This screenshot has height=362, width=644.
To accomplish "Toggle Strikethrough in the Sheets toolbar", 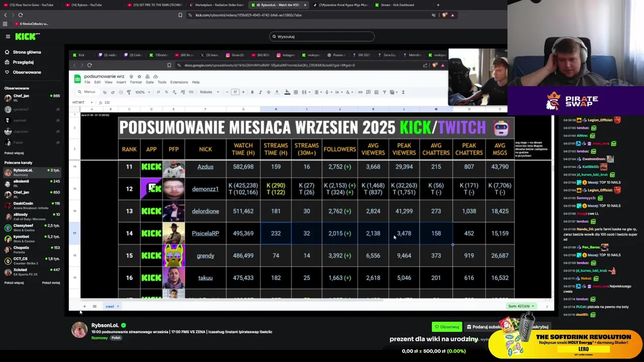I will pyautogui.click(x=268, y=92).
